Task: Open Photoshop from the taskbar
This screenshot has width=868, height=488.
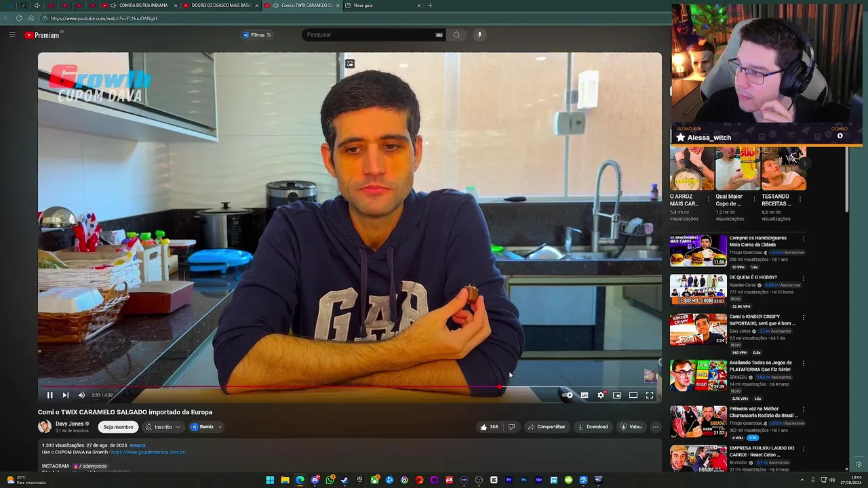Action: (x=524, y=480)
